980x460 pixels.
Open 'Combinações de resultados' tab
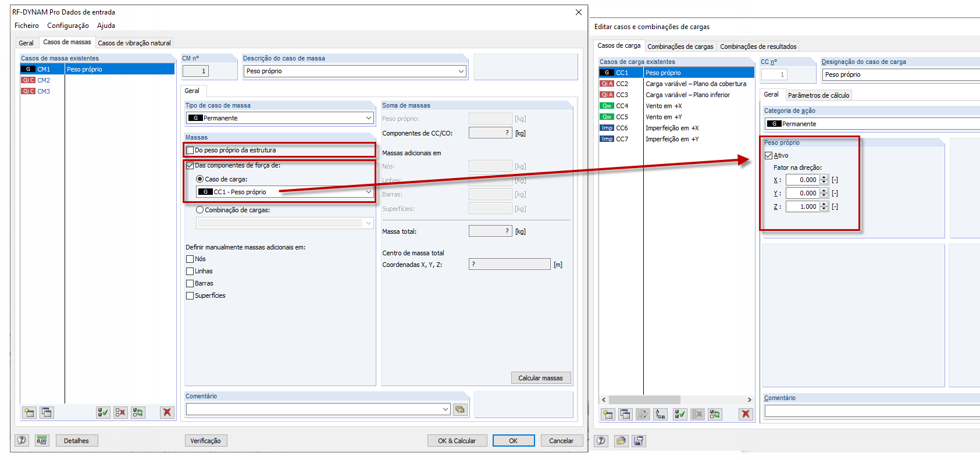click(758, 47)
